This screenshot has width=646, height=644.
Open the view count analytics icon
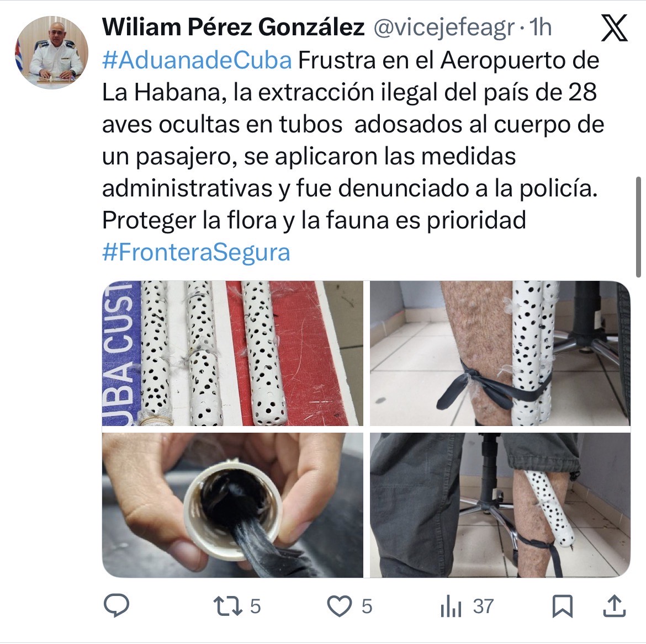click(x=451, y=606)
